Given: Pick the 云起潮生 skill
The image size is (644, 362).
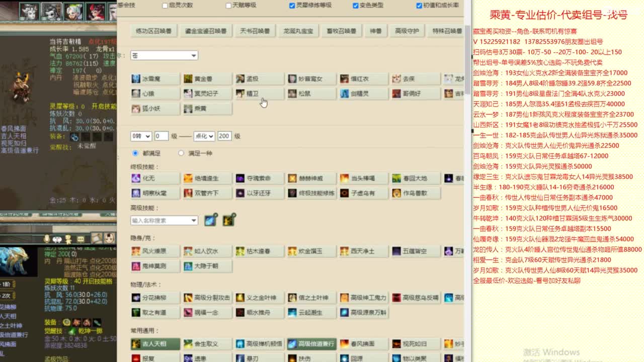Looking at the screenshot, I should tap(311, 312).
